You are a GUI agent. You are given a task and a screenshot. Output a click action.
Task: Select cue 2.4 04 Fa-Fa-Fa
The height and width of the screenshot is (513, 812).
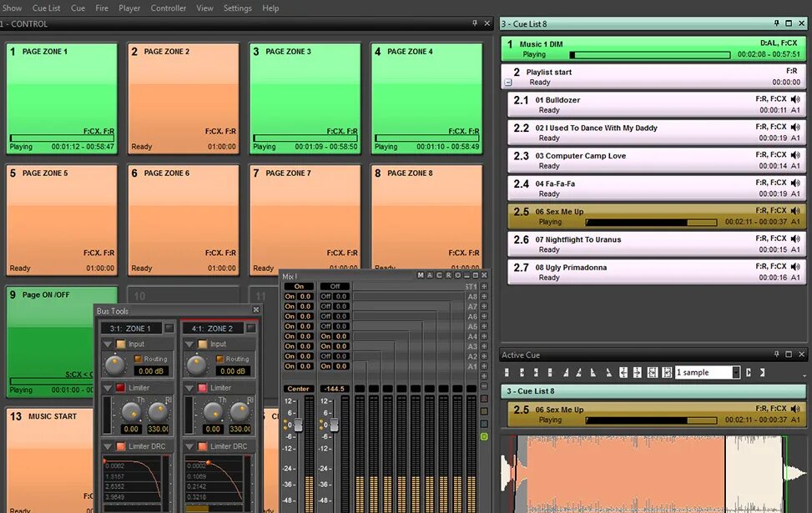pos(657,189)
